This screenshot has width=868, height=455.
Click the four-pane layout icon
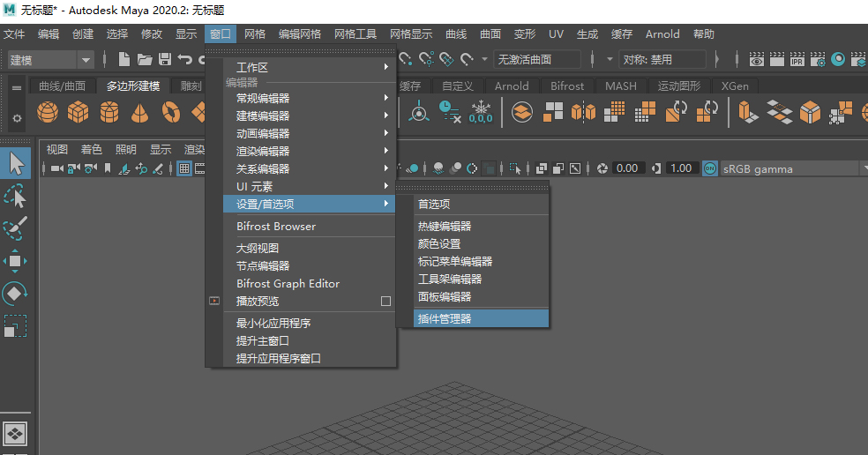(15, 434)
